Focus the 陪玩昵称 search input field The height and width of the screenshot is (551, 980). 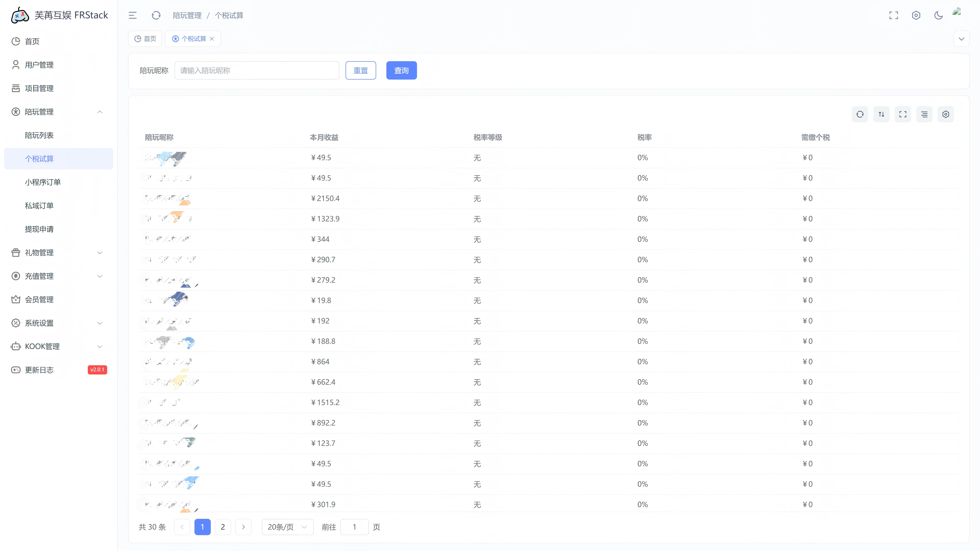[256, 70]
